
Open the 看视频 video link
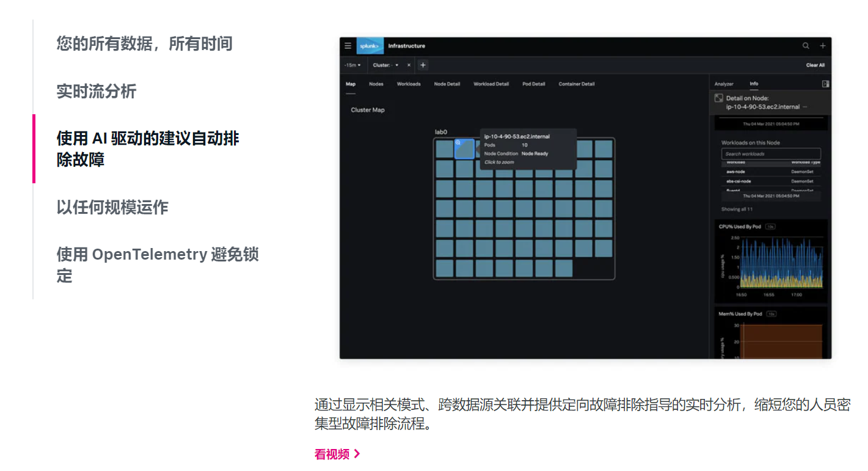pos(333,454)
